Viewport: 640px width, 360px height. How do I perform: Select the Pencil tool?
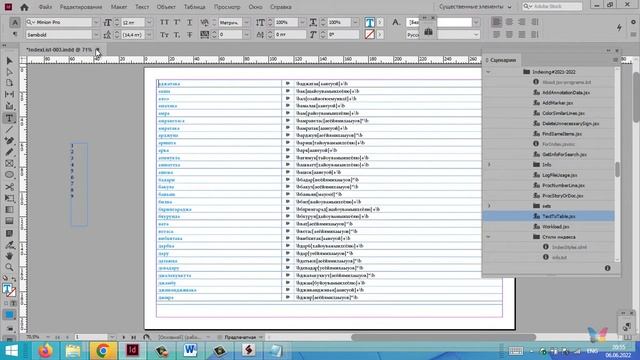pos(9,152)
